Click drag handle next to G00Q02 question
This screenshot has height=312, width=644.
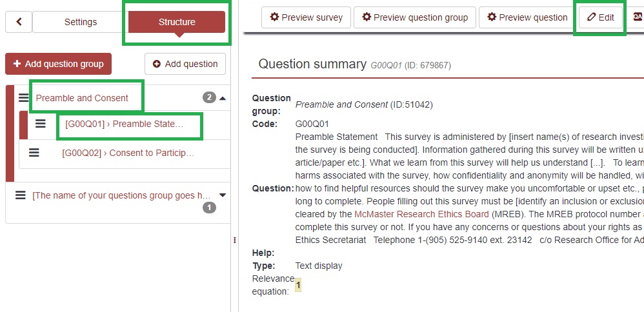[34, 153]
